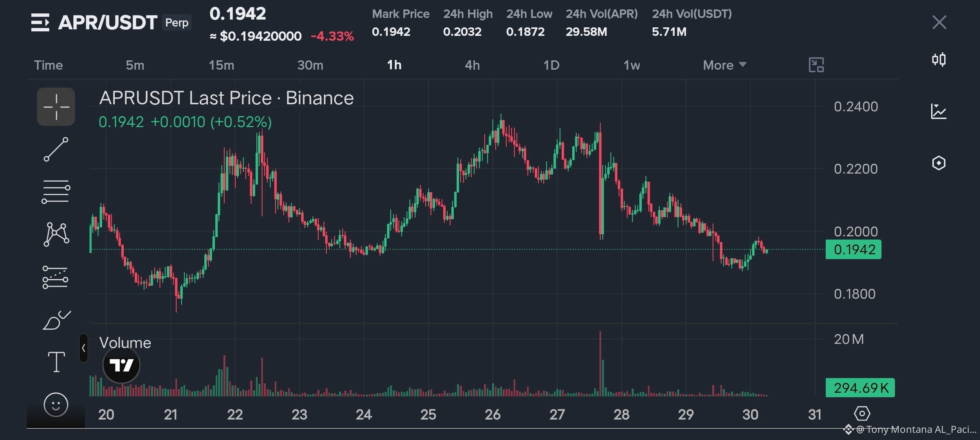The width and height of the screenshot is (980, 440).
Task: Click the date label 30 on time axis
Action: [750, 415]
